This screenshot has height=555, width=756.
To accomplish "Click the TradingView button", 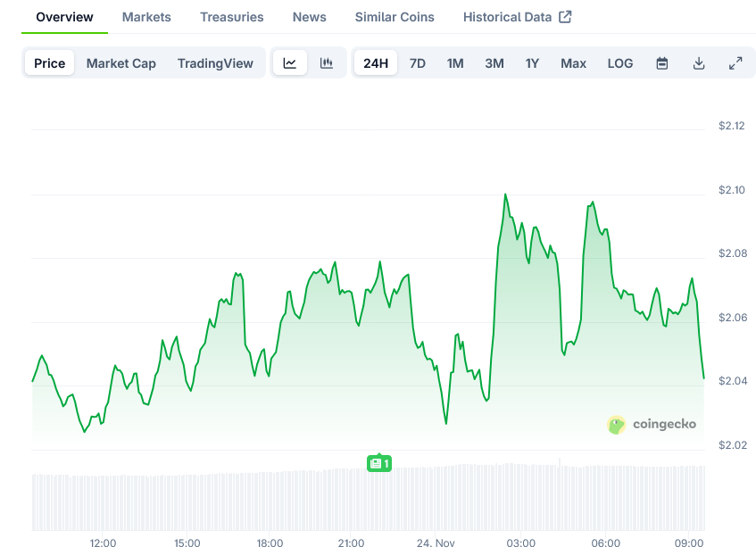I will coord(215,63).
